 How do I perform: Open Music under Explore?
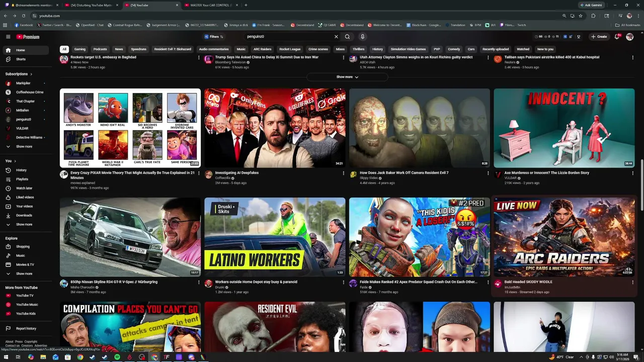click(x=25, y=256)
